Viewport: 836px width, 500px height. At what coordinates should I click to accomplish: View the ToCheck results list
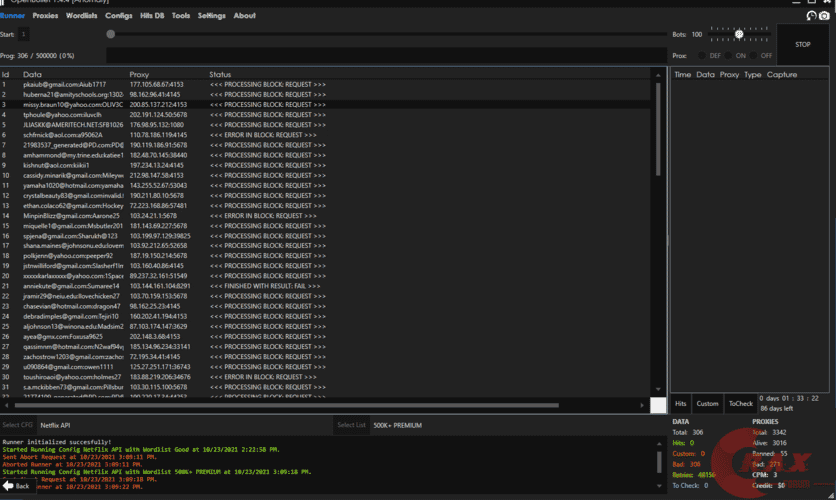(x=740, y=404)
